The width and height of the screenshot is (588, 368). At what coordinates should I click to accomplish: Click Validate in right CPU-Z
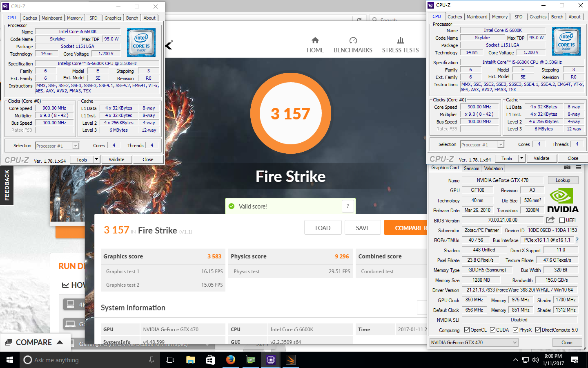pos(541,158)
